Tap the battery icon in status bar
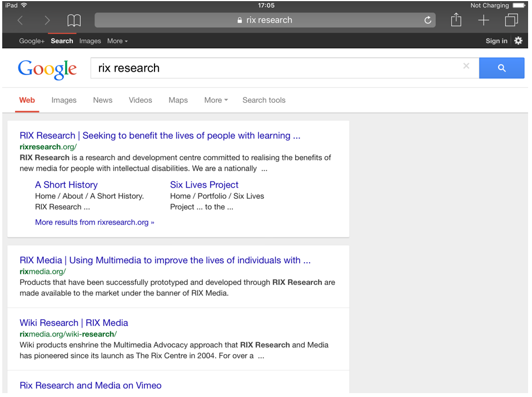Image resolution: width=532 pixels, height=397 pixels. 519,6
